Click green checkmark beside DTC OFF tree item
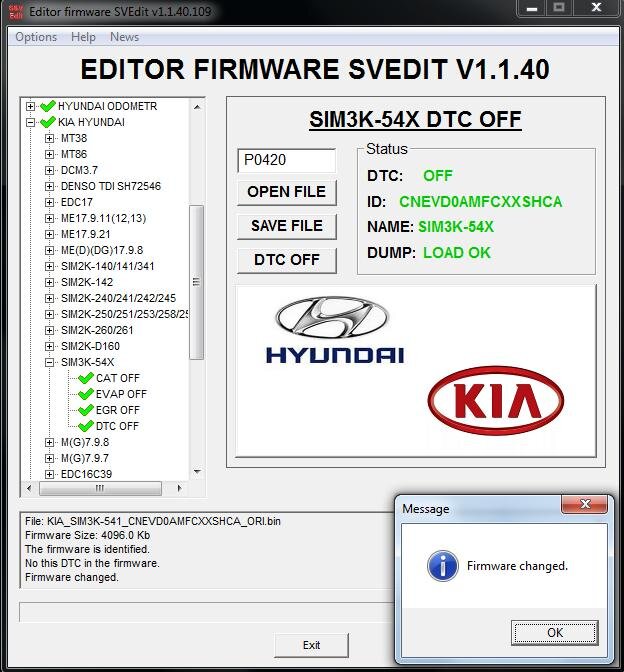Screen dimensions: 624x672 [x=86, y=426]
